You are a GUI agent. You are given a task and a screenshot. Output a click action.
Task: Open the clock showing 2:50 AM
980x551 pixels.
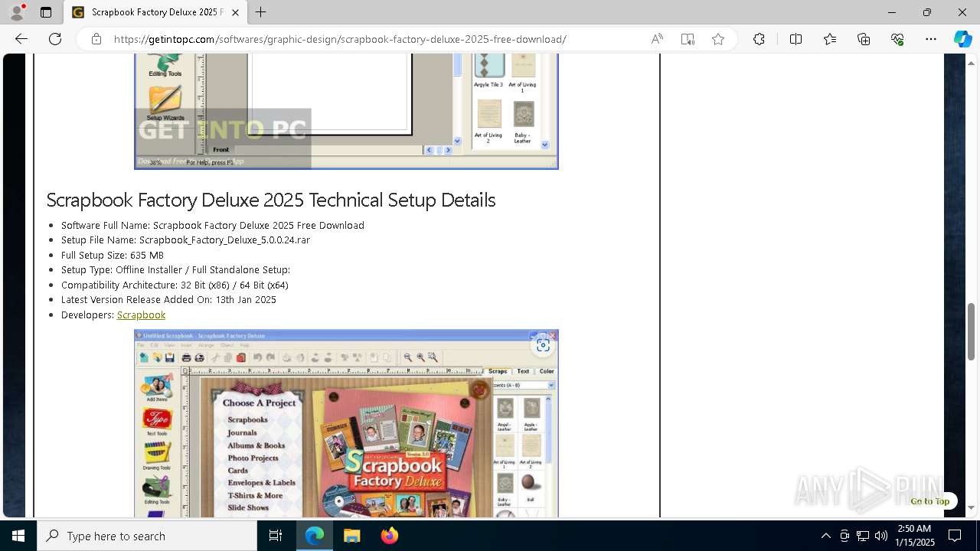[x=914, y=536]
